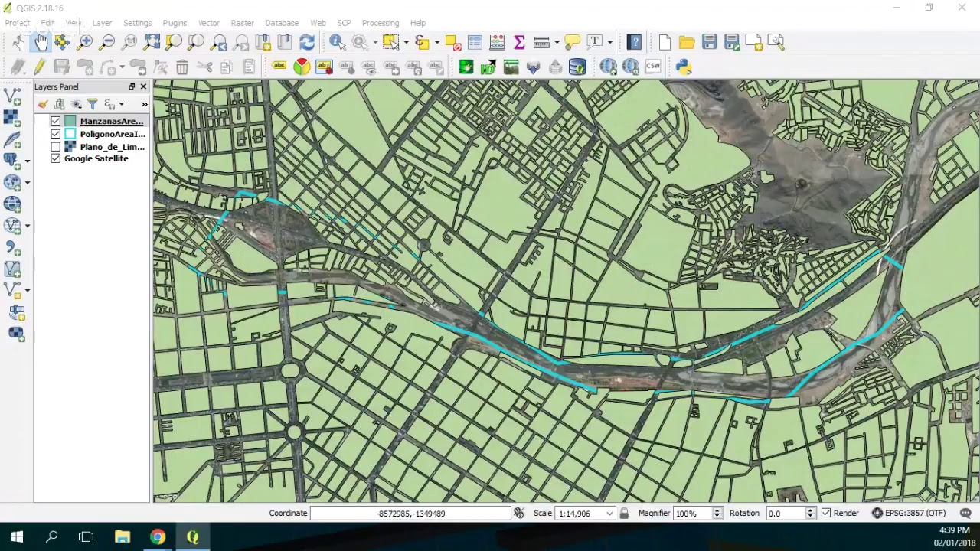Close the Layers Panel

point(143,86)
